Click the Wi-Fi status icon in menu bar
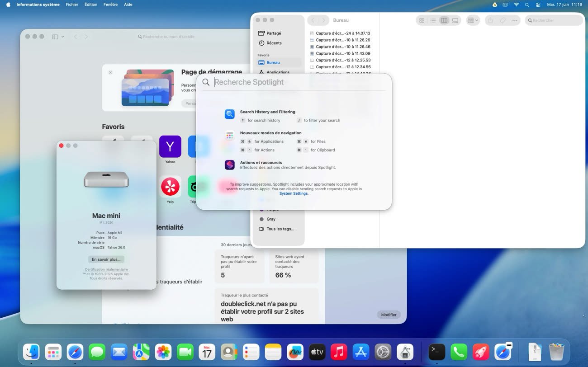 pyautogui.click(x=516, y=5)
